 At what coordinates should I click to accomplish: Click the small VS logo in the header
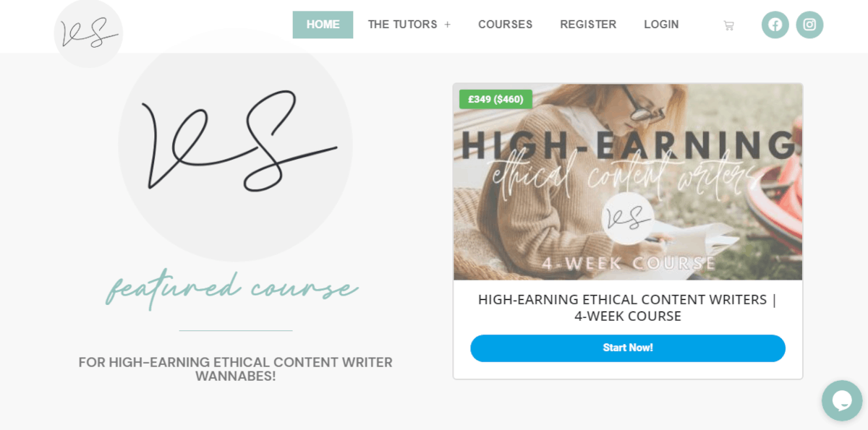88,33
